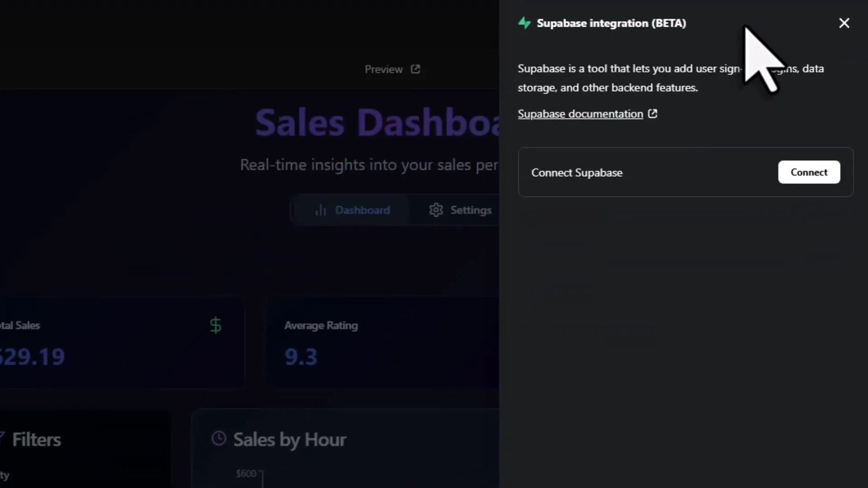
Task: Click the dollar sign icon on Total Sales card
Action: coord(215,324)
